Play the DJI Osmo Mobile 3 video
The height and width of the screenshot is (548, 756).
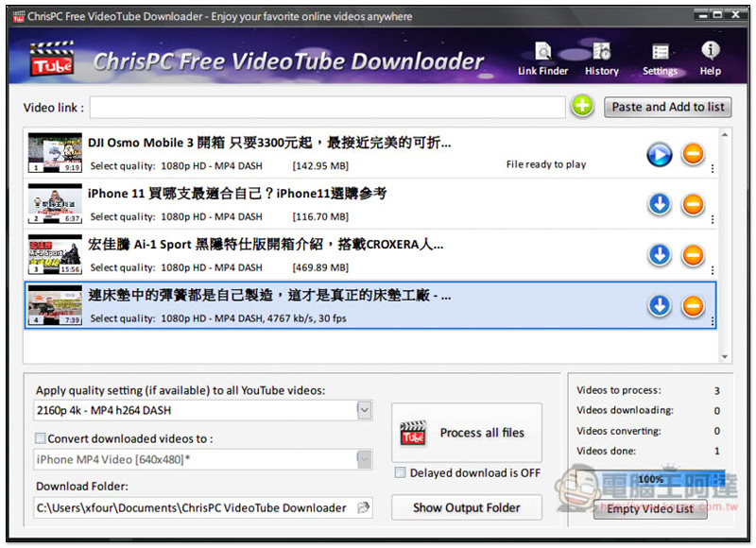point(659,155)
